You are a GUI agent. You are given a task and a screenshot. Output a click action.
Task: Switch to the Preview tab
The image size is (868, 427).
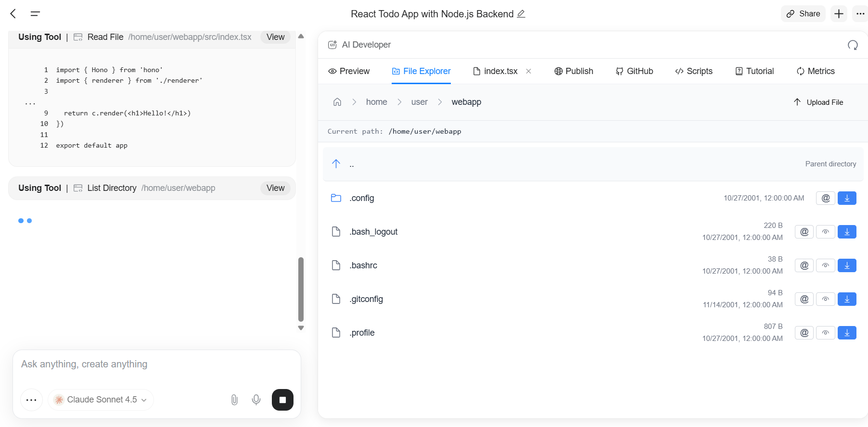[x=349, y=71]
